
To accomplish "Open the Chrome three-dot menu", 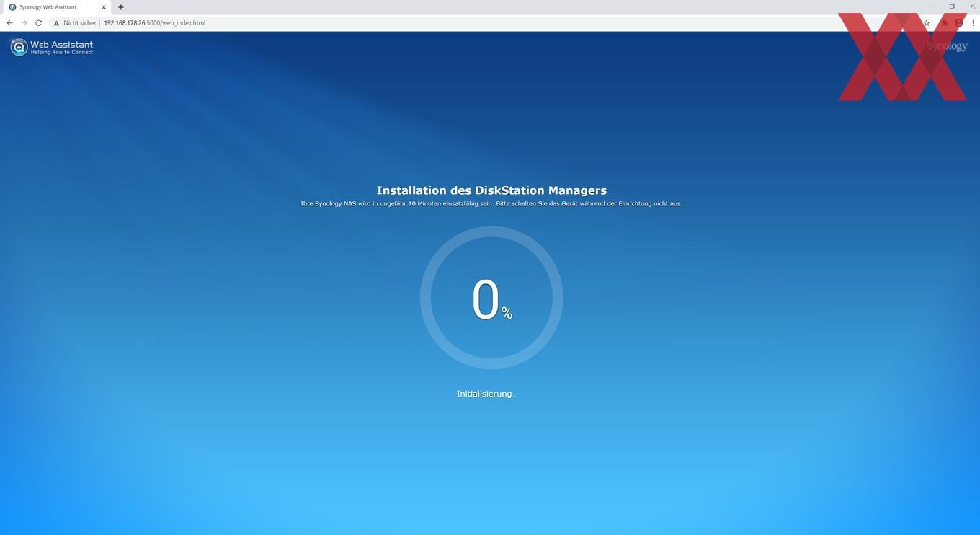I will coord(973,23).
